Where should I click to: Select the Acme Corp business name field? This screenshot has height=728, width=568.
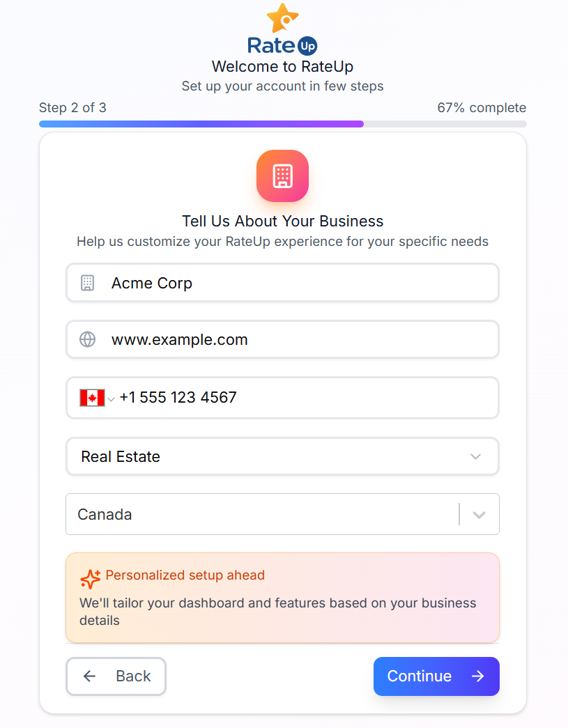point(282,283)
